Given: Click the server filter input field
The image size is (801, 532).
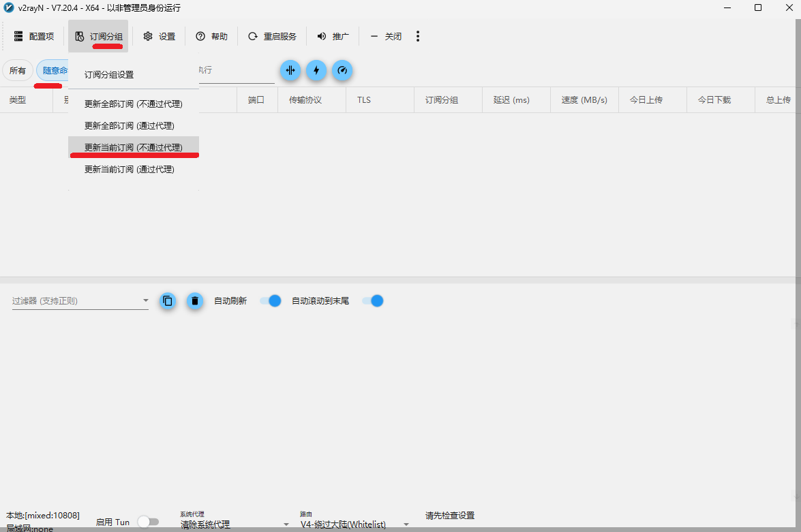Looking at the screenshot, I should click(237, 70).
